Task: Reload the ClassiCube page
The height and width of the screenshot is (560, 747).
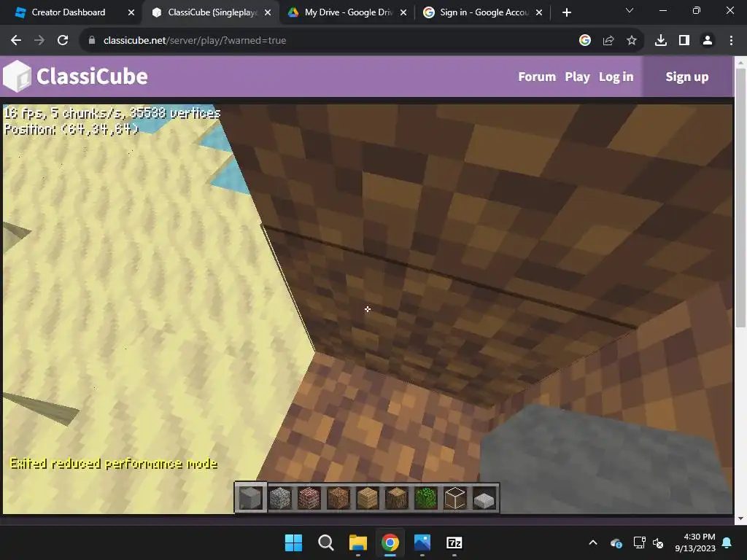Action: (x=63, y=41)
